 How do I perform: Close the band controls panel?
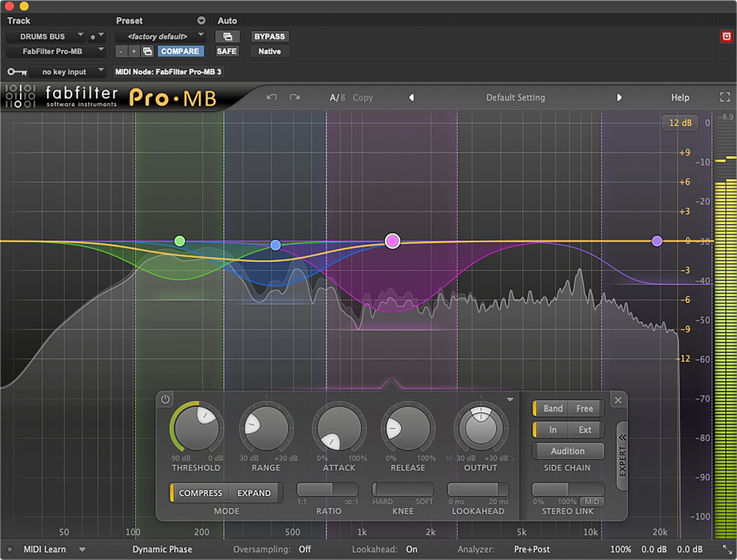(618, 400)
